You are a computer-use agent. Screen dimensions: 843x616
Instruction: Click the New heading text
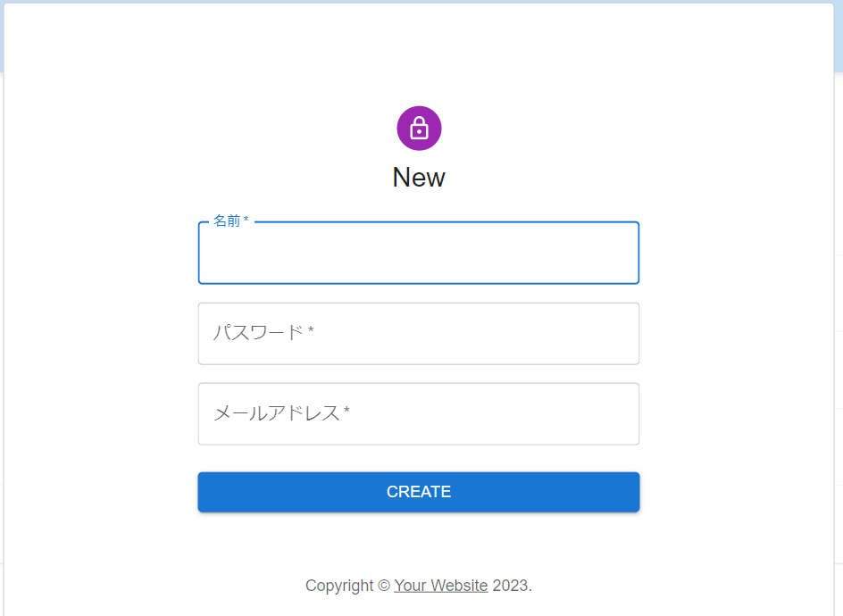pyautogui.click(x=419, y=177)
